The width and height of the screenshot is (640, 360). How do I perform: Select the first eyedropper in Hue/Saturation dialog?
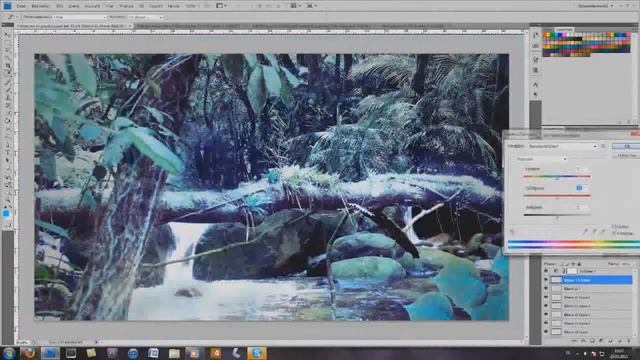[x=586, y=231]
